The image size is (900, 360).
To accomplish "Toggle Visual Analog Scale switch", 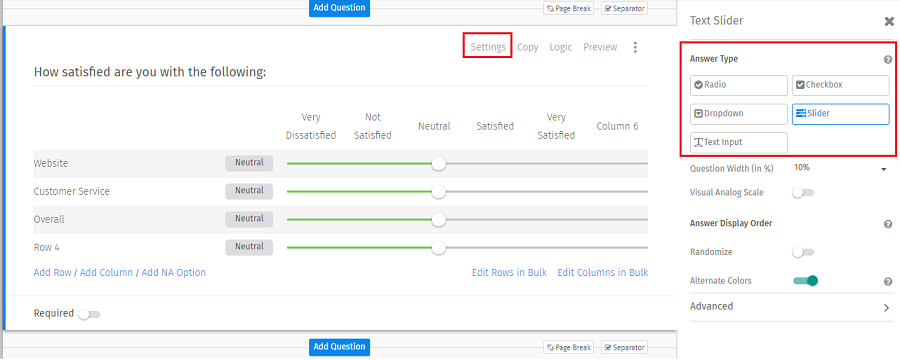I will pyautogui.click(x=803, y=193).
